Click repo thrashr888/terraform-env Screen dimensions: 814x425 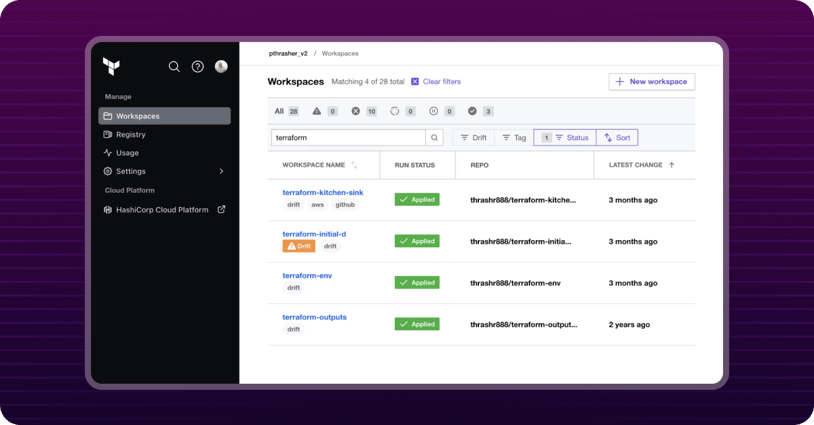click(515, 283)
